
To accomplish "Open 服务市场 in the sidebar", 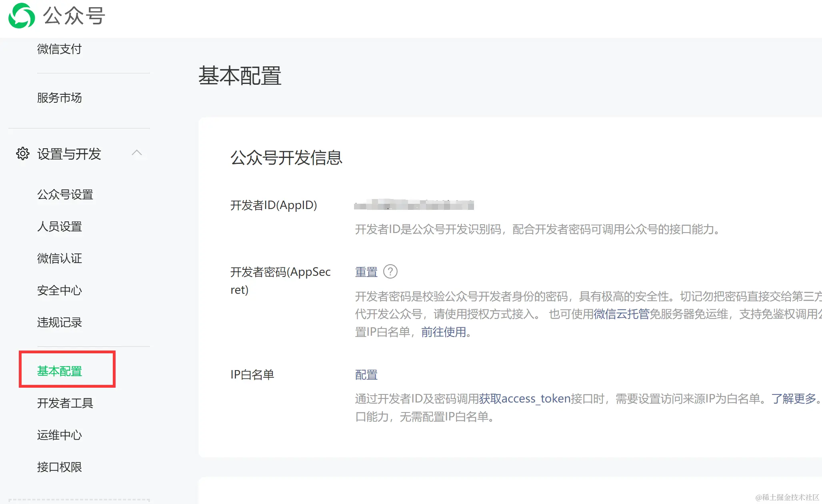I will point(59,98).
